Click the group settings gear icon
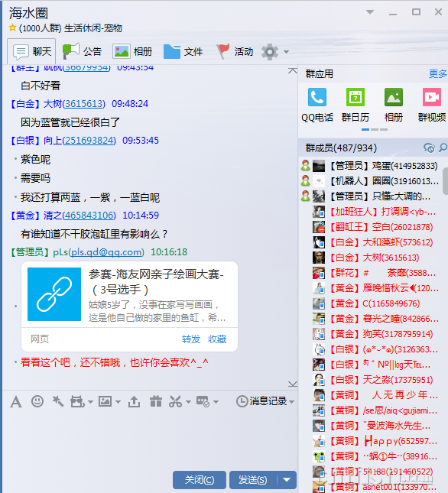The image size is (448, 493). [270, 52]
